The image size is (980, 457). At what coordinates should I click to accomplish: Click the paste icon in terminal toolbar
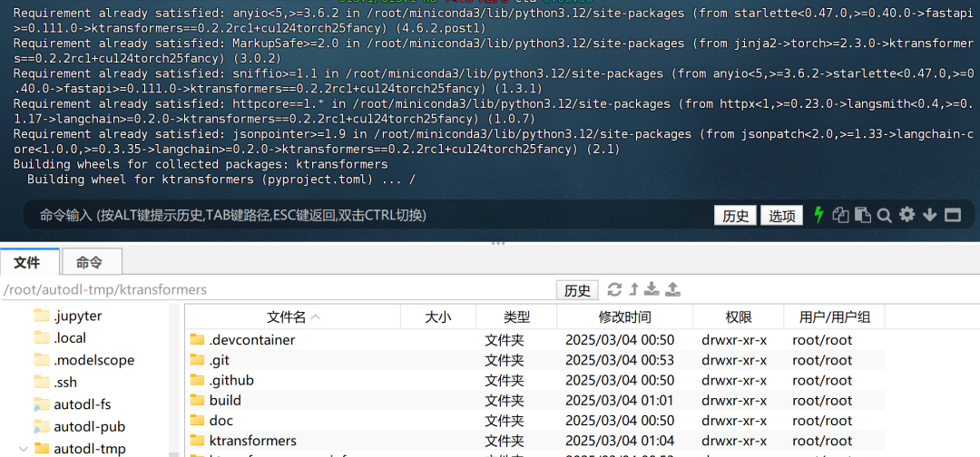(863, 215)
